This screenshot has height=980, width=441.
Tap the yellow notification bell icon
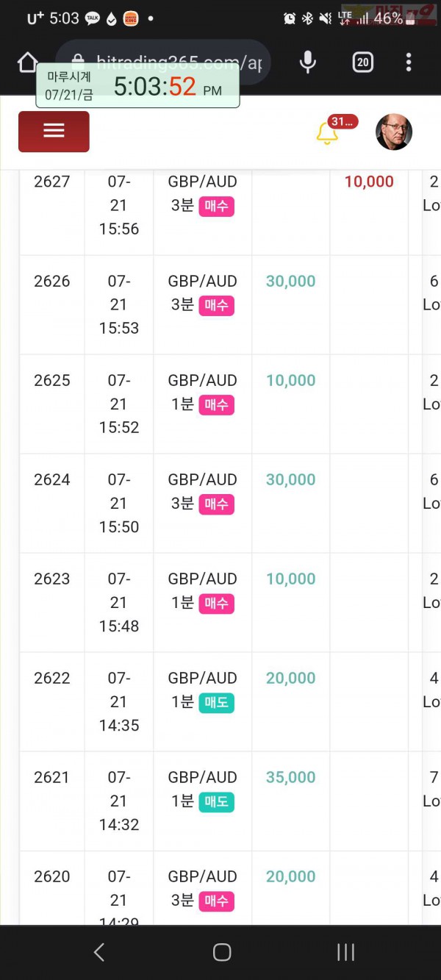(x=326, y=134)
